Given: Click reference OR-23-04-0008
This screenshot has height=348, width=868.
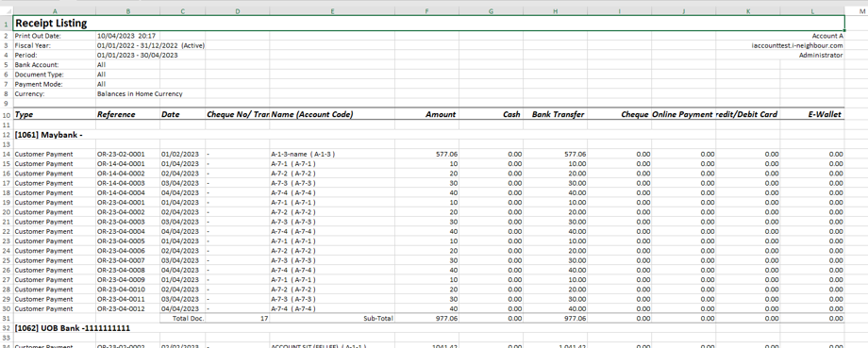Looking at the screenshot, I should pyautogui.click(x=127, y=270).
